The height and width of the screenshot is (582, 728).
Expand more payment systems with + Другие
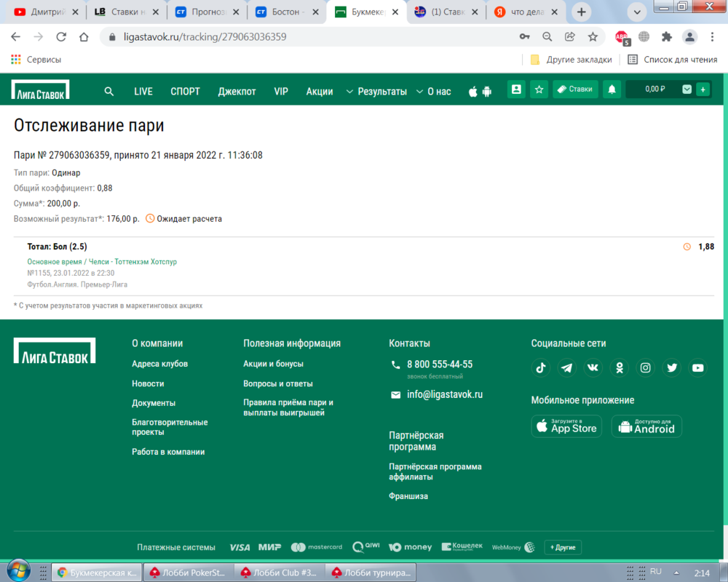click(563, 547)
